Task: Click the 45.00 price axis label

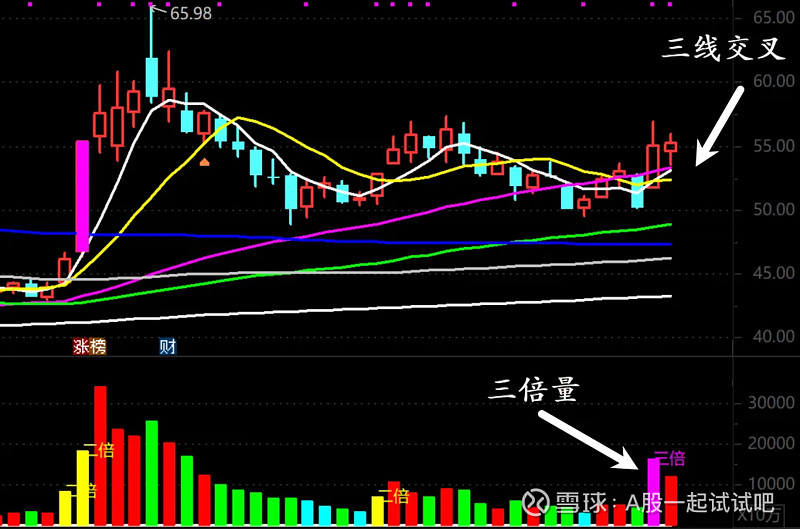Action: 774,273
